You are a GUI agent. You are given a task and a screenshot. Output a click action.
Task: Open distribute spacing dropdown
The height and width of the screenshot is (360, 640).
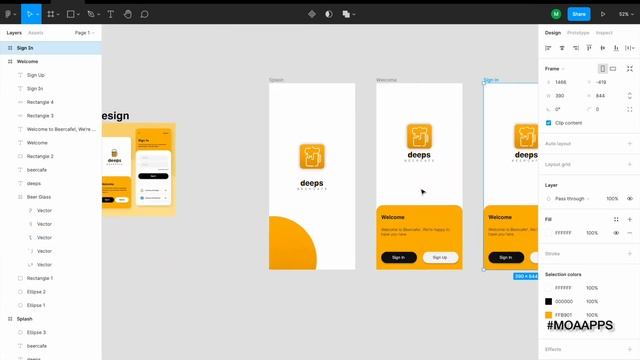click(x=630, y=48)
